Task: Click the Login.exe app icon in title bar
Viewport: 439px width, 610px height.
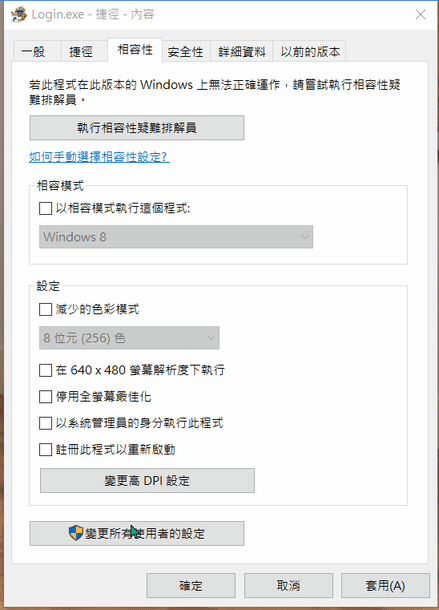Action: [x=19, y=15]
